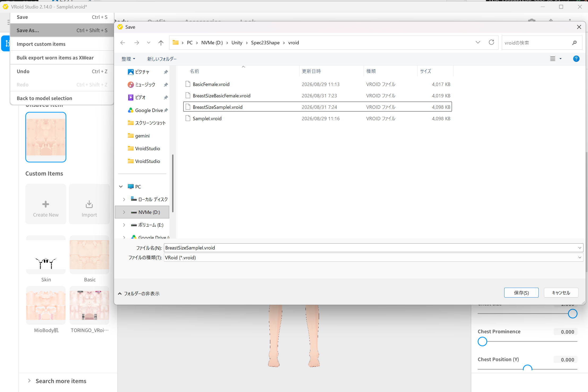
Task: Navigate to Spec23Shape in the breadcrumb
Action: 265,43
